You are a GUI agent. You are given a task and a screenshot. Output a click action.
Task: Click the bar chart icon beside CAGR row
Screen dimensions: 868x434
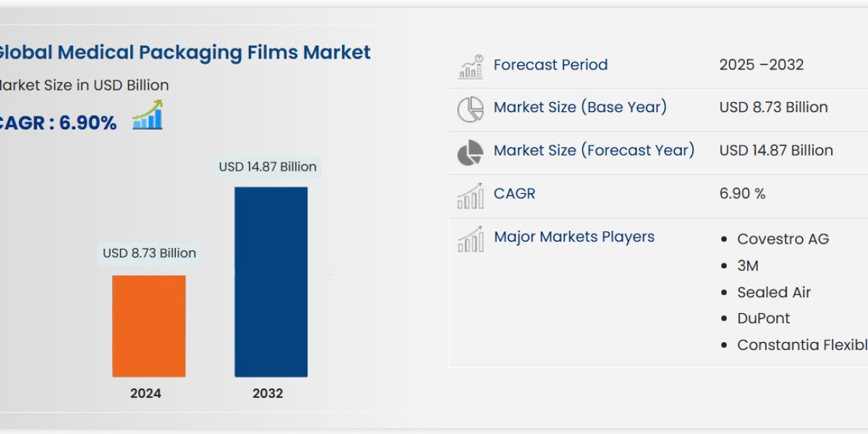[470, 196]
